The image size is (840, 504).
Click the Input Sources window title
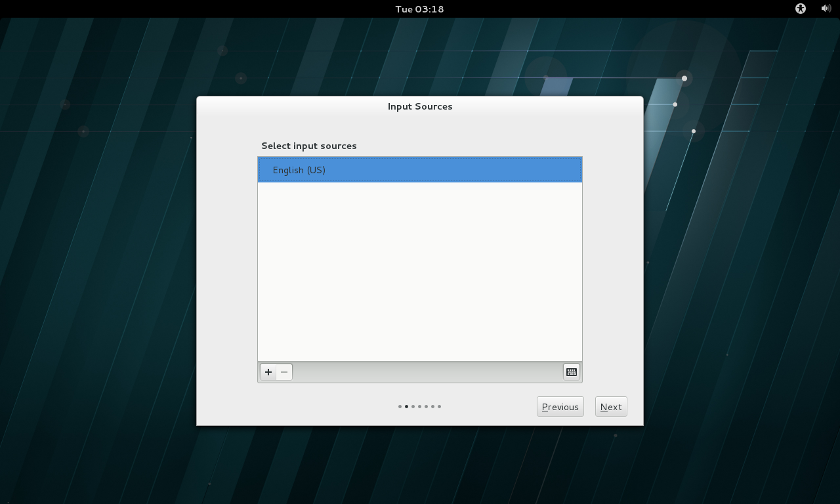point(419,106)
